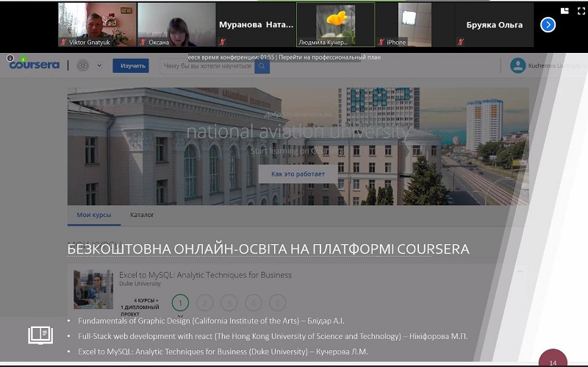Click the Coursera logo
Image resolution: width=588 pixels, height=367 pixels.
(x=34, y=65)
